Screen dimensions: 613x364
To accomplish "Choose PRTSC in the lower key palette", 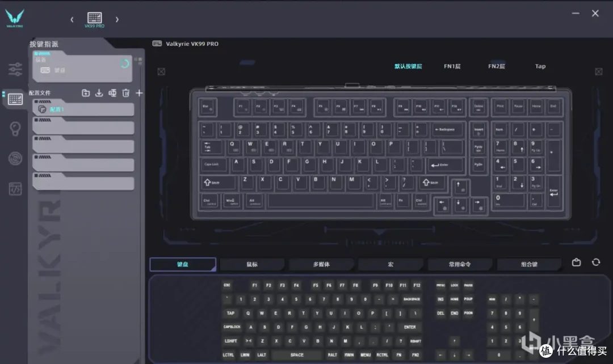I will point(440,285).
